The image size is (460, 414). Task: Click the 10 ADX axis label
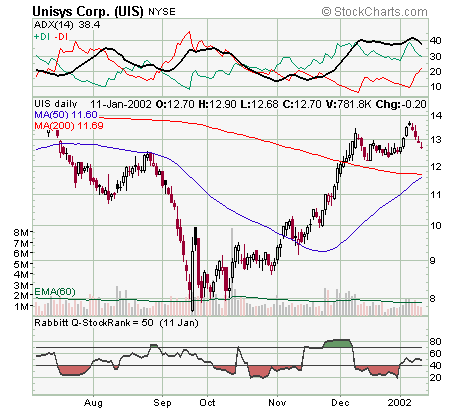[x=436, y=87]
